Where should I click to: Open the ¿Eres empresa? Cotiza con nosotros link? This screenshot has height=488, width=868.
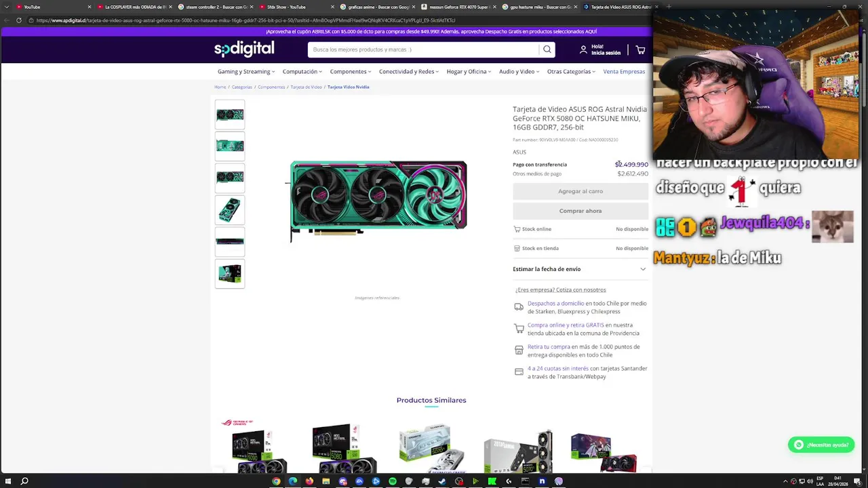(560, 290)
